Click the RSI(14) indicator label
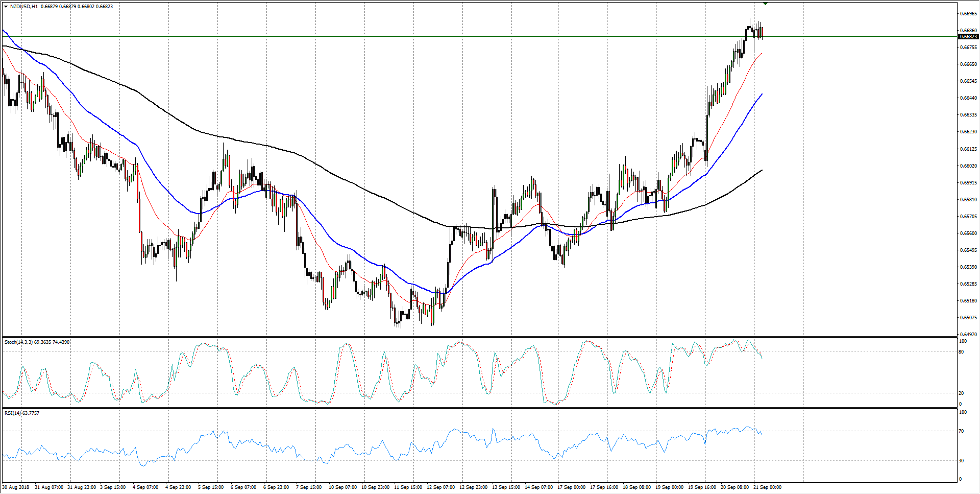 (x=12, y=413)
